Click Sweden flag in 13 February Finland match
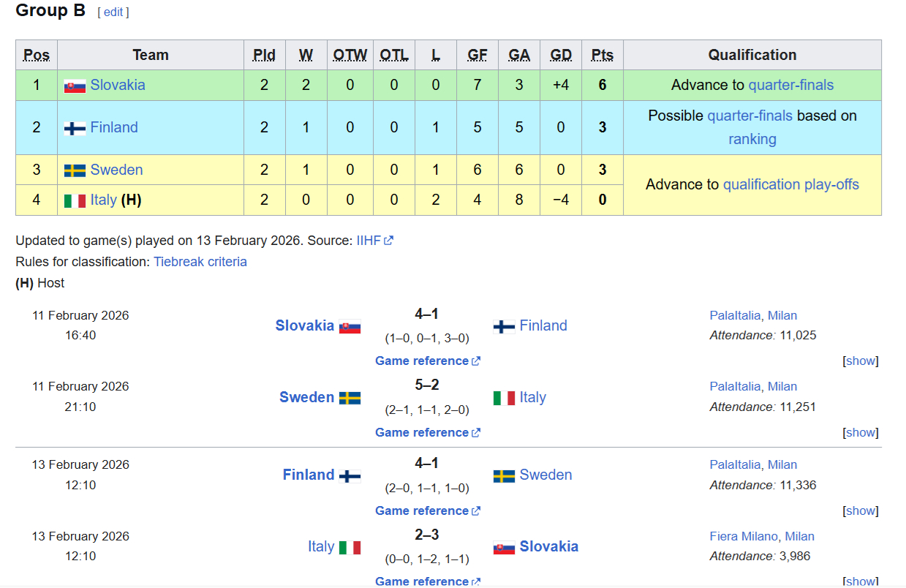 coord(504,476)
